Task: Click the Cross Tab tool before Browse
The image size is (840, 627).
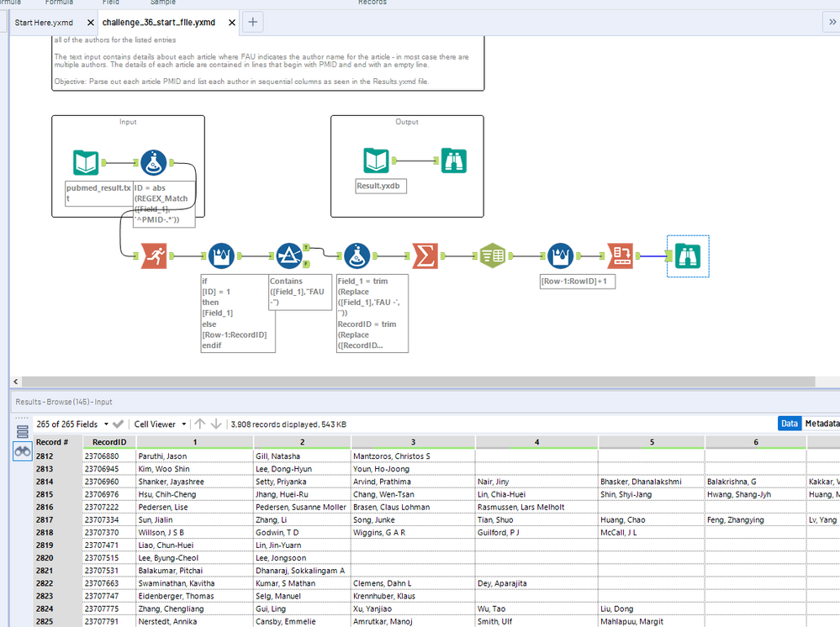Action: [620, 256]
